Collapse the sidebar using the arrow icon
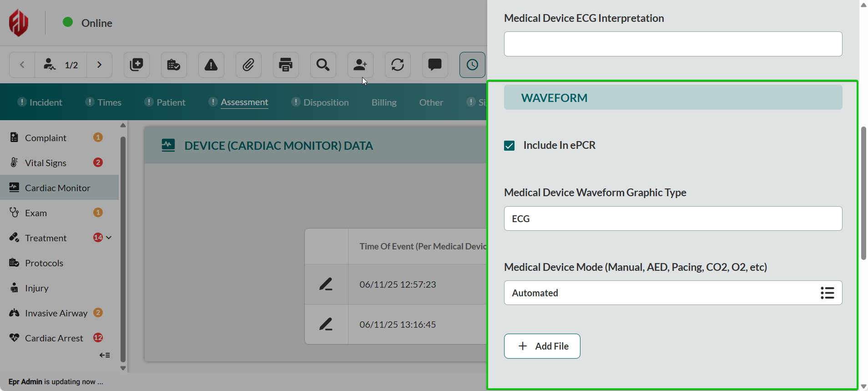868x391 pixels. (105, 355)
